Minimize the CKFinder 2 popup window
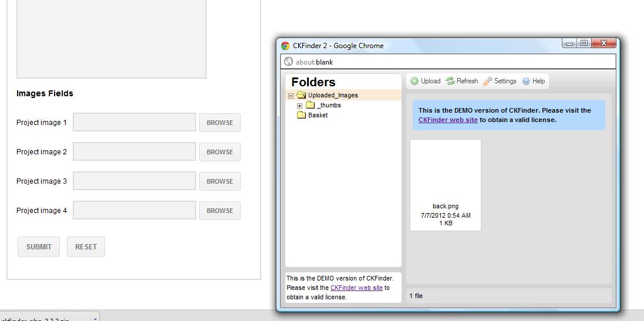This screenshot has width=644, height=321. [569, 43]
